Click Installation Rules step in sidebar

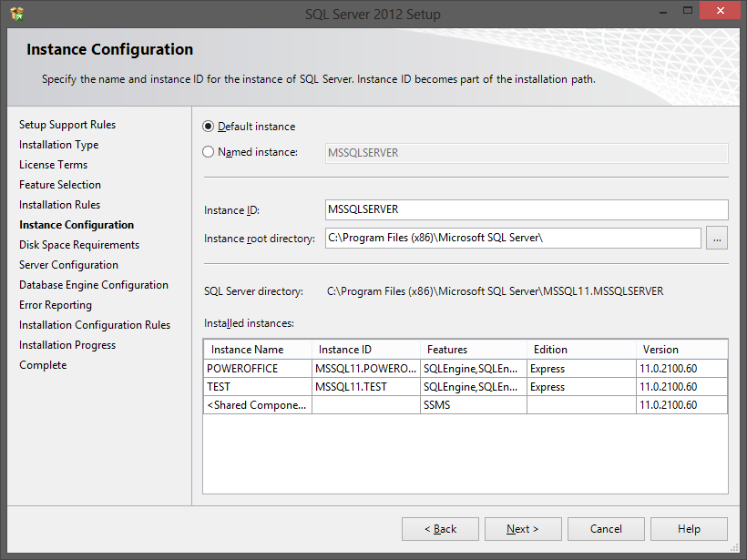(59, 205)
